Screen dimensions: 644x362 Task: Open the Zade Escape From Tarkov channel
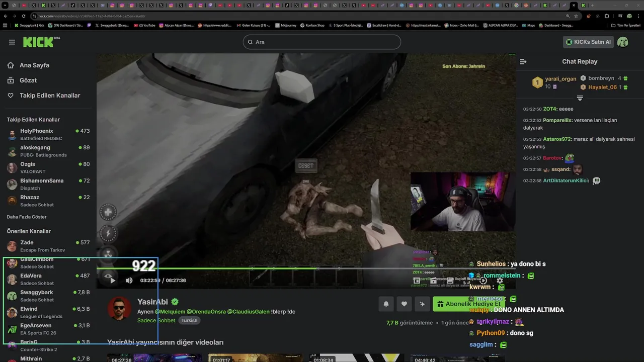(48, 246)
